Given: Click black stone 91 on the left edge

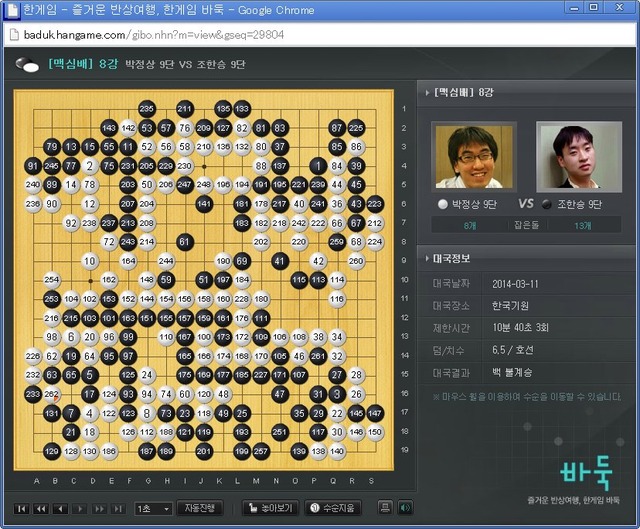Looking at the screenshot, I should (x=33, y=166).
